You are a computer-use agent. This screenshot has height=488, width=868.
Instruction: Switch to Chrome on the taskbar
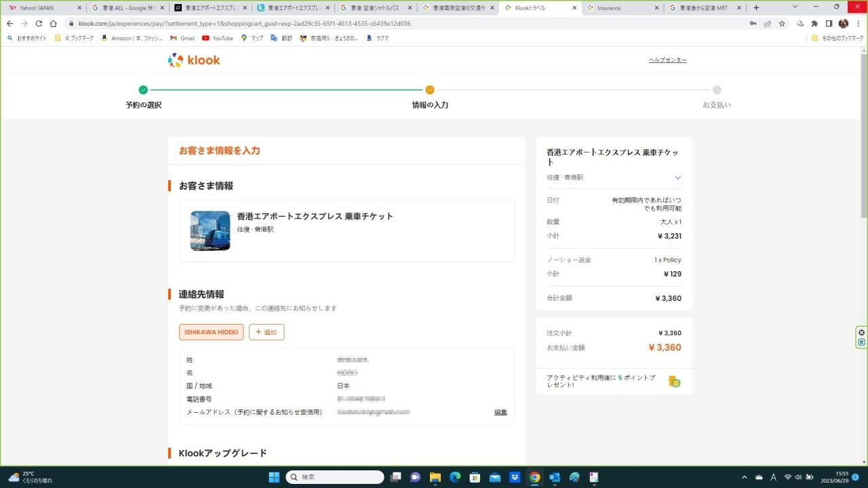coord(534,477)
